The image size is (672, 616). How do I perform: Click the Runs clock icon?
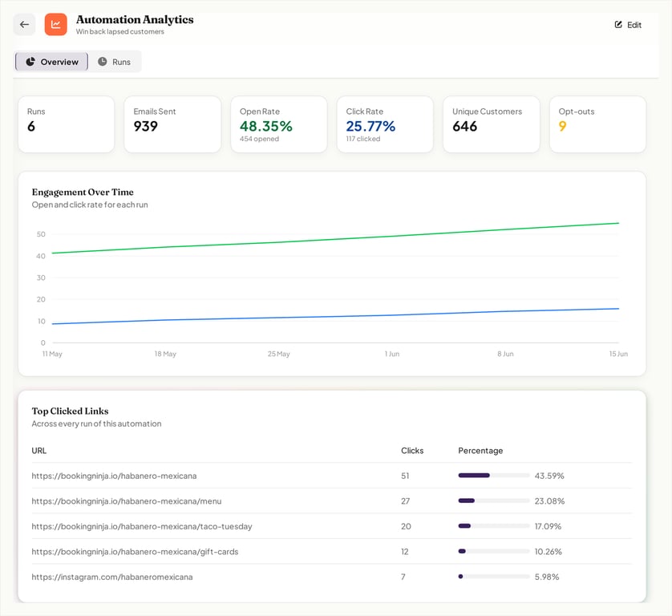coord(103,62)
